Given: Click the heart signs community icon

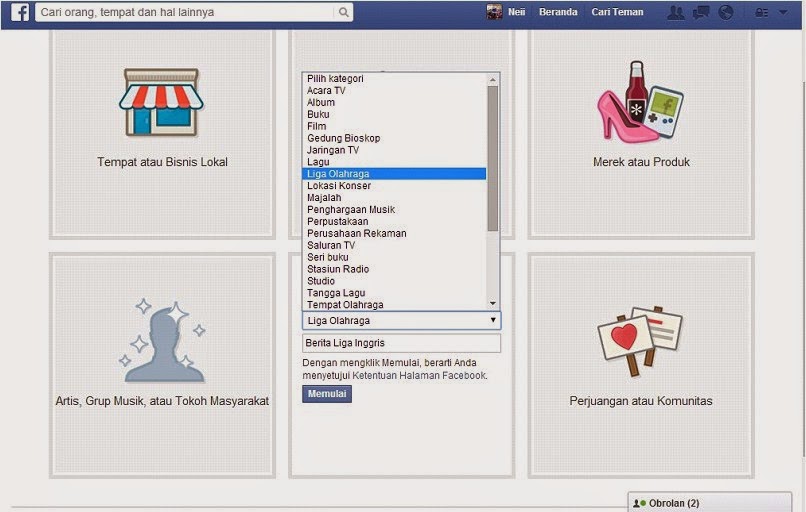Looking at the screenshot, I should pos(640,341).
